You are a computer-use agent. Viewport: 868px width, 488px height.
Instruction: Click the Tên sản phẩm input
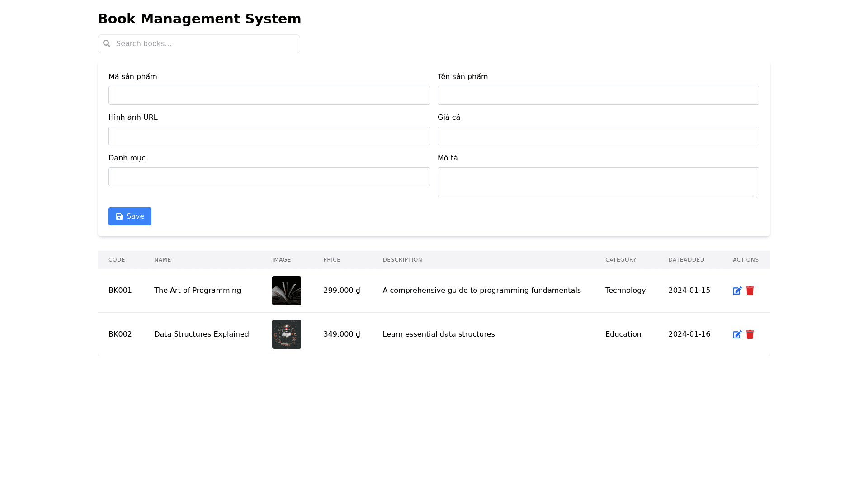click(x=598, y=95)
